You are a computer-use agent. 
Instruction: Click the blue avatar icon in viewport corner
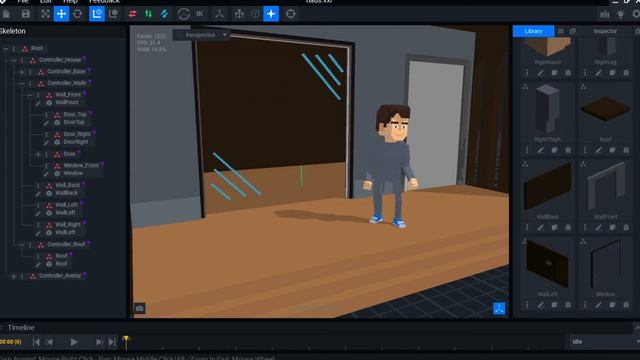click(x=499, y=309)
